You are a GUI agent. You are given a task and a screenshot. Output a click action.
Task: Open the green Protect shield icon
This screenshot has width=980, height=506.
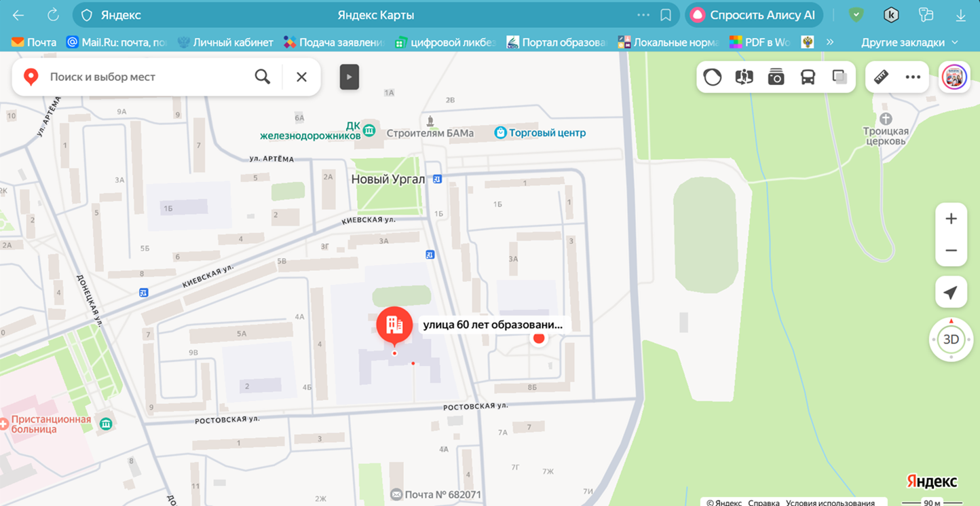point(856,15)
